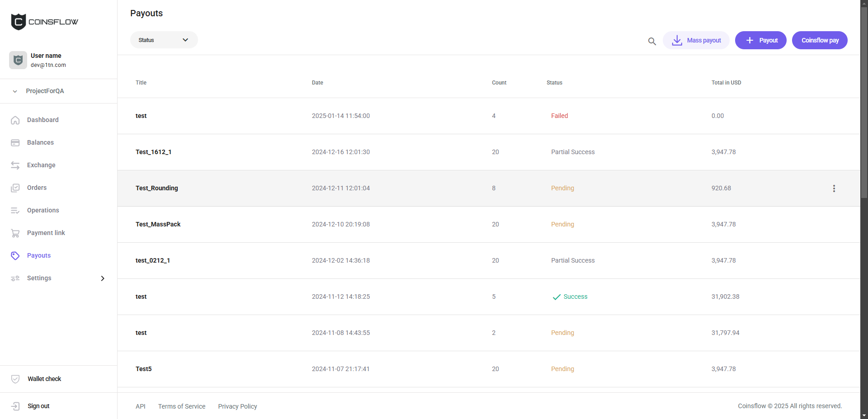
Task: Open the Status filter dropdown
Action: [164, 40]
